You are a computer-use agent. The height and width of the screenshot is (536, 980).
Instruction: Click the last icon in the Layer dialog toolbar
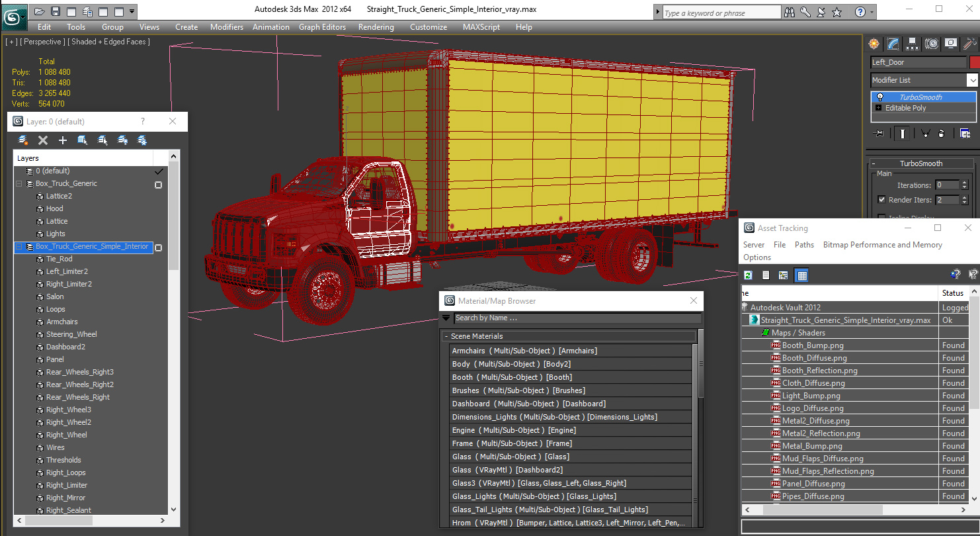(142, 140)
